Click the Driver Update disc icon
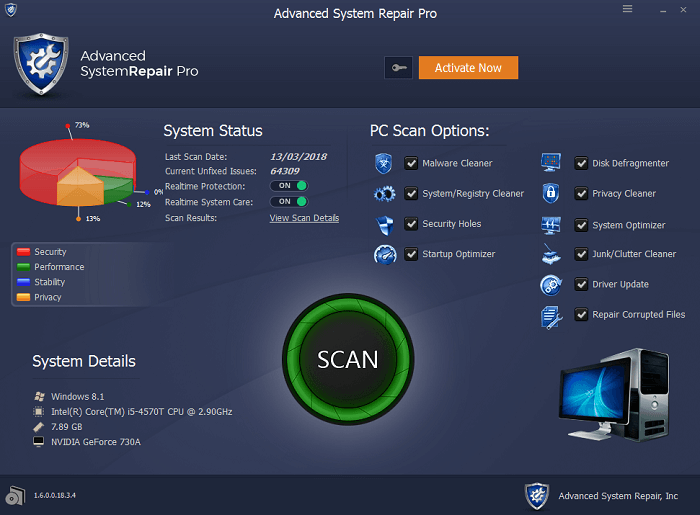 (x=551, y=285)
